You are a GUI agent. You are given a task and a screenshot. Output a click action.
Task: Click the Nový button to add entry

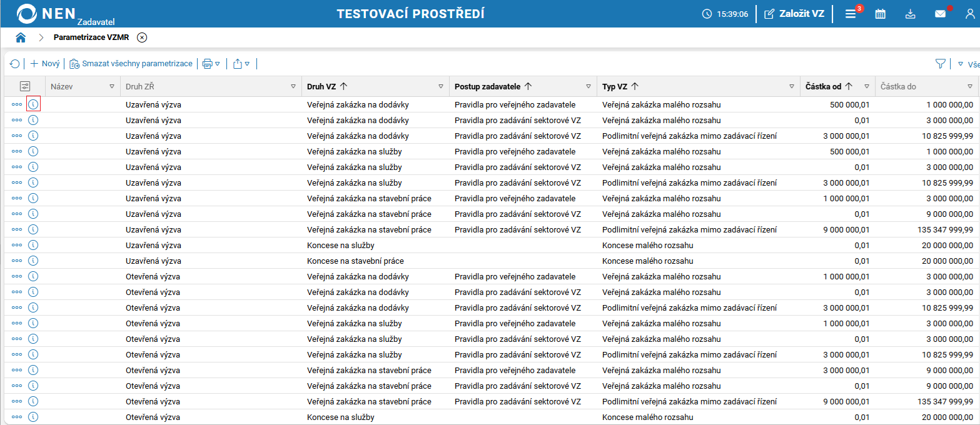coord(44,63)
